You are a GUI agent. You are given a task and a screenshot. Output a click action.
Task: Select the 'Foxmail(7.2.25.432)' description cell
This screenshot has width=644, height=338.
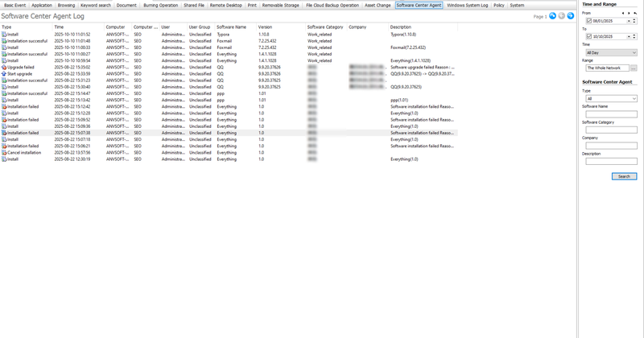click(x=408, y=47)
